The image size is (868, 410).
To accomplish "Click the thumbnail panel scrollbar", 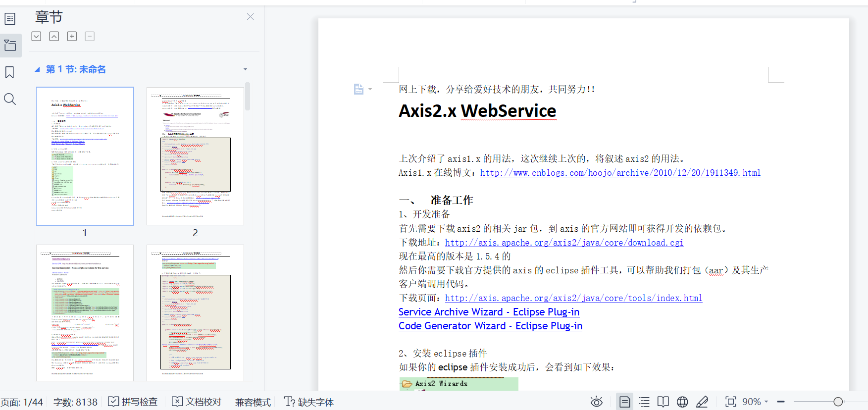I will [x=248, y=96].
